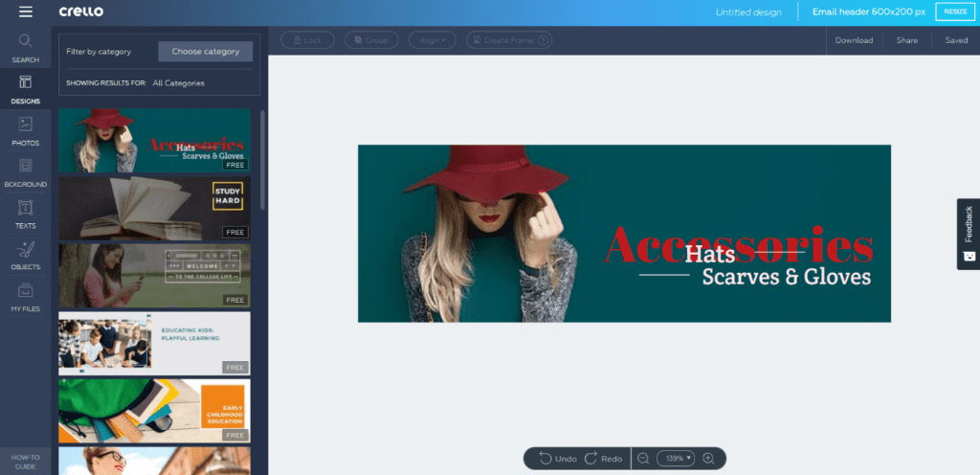The image size is (980, 475).
Task: Click the Saved status label
Action: [x=956, y=40]
